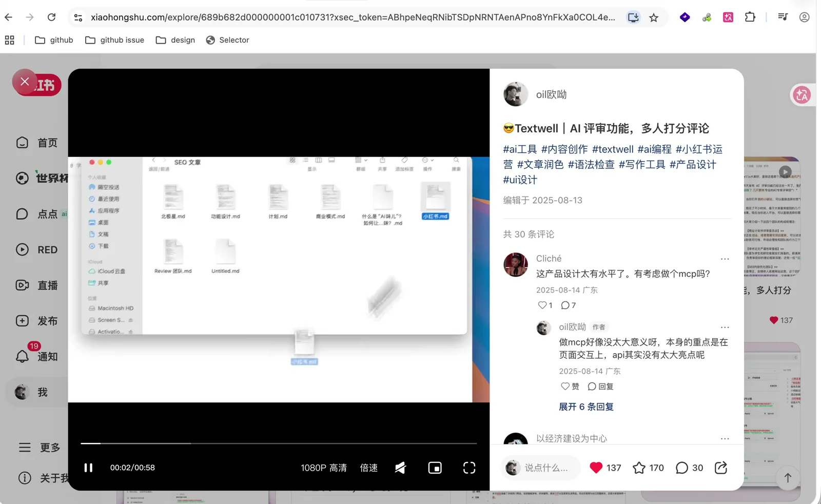Reload the page with the refresh icon
Screen dimensions: 821x504
[51, 17]
